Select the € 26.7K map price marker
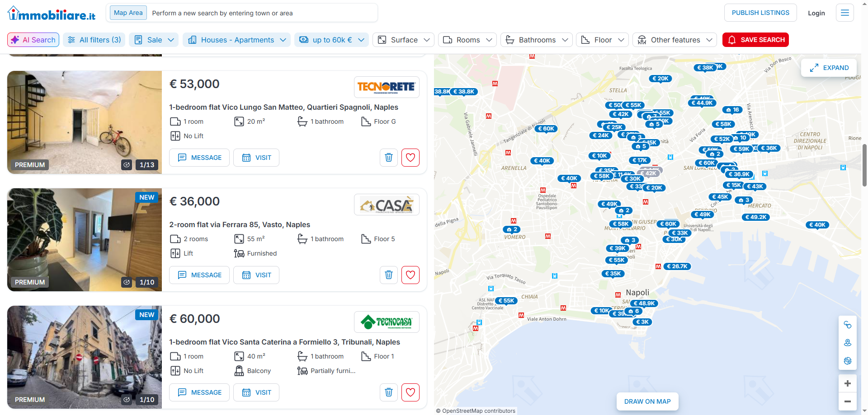Image resolution: width=868 pixels, height=415 pixels. (677, 266)
